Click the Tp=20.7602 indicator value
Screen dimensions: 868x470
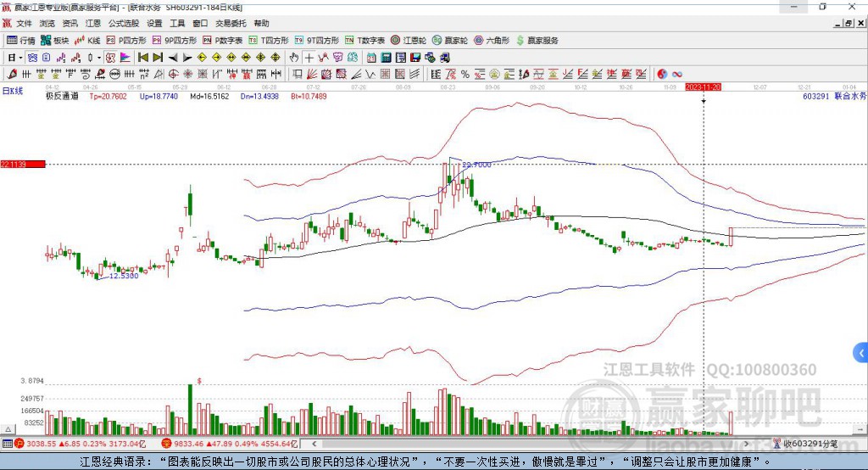click(x=108, y=96)
